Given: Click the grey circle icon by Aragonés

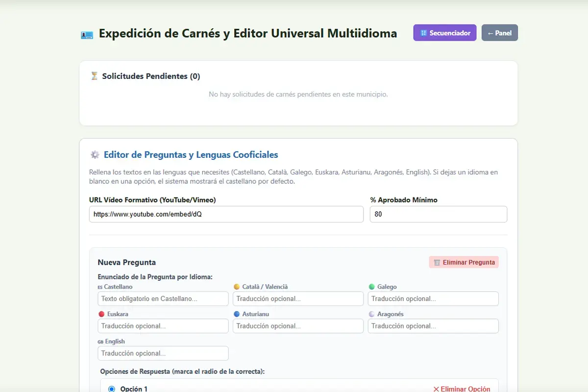Looking at the screenshot, I should click(371, 314).
